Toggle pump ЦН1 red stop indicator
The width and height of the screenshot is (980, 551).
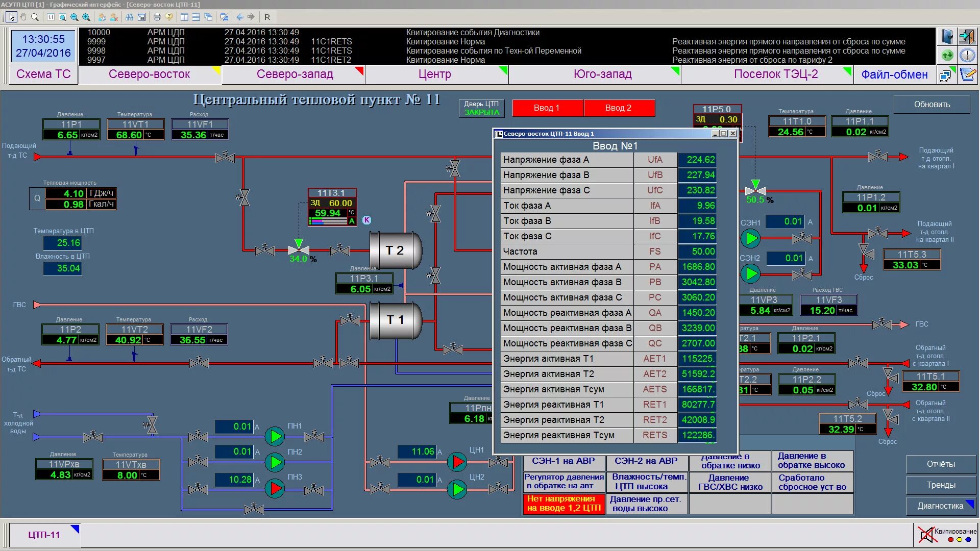pos(458,462)
